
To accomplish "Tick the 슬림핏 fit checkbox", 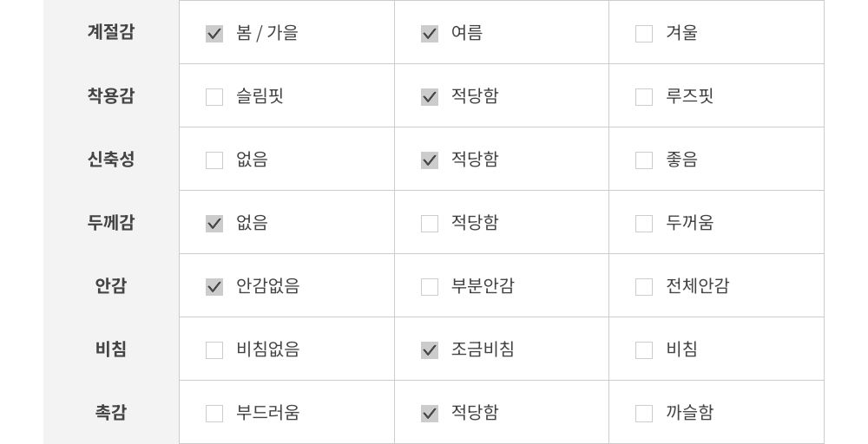I will [214, 97].
